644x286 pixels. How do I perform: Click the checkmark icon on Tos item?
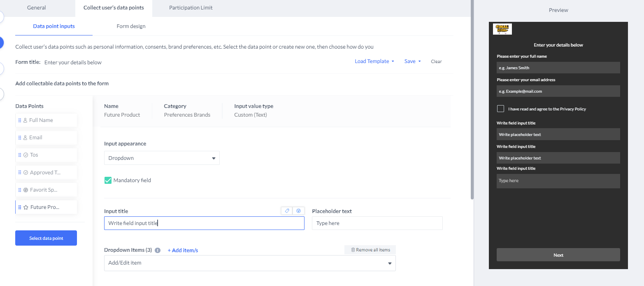(26, 155)
